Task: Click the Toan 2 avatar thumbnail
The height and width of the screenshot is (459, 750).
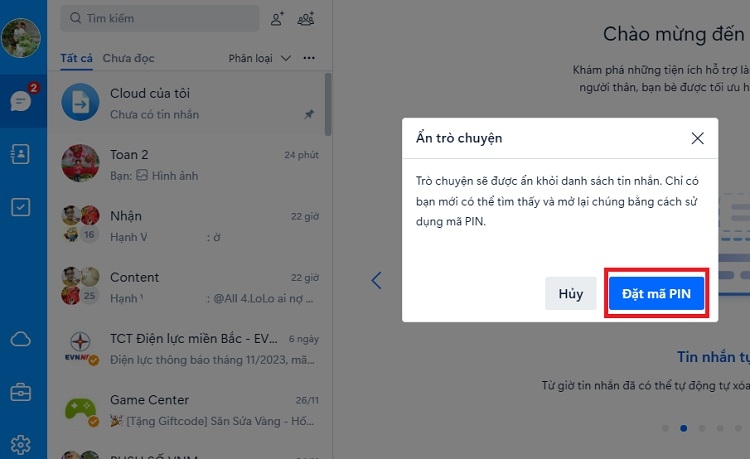Action: pos(80,163)
